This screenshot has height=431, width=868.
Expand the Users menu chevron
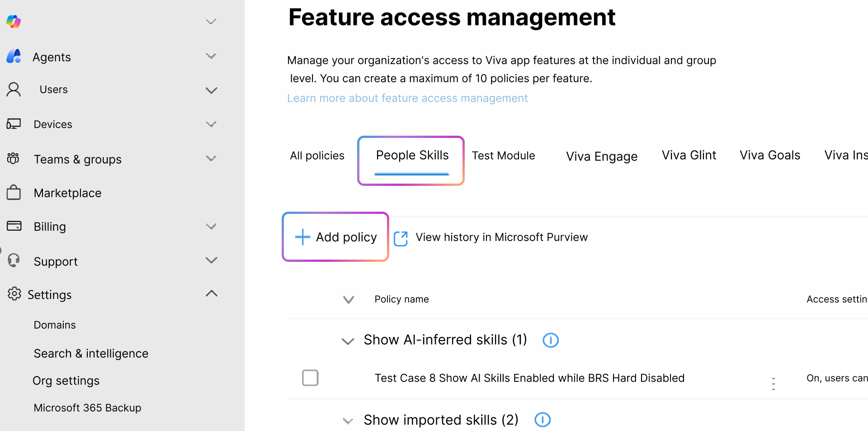pyautogui.click(x=211, y=90)
